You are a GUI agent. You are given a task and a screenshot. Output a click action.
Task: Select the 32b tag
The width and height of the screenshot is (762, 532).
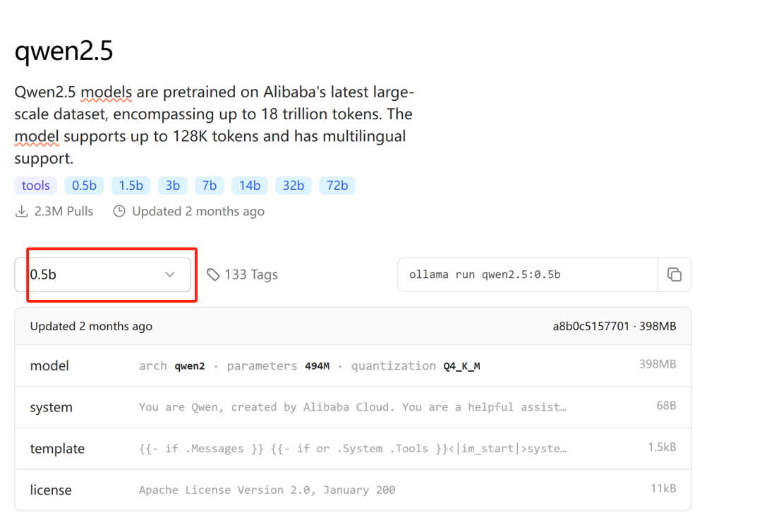click(x=294, y=186)
